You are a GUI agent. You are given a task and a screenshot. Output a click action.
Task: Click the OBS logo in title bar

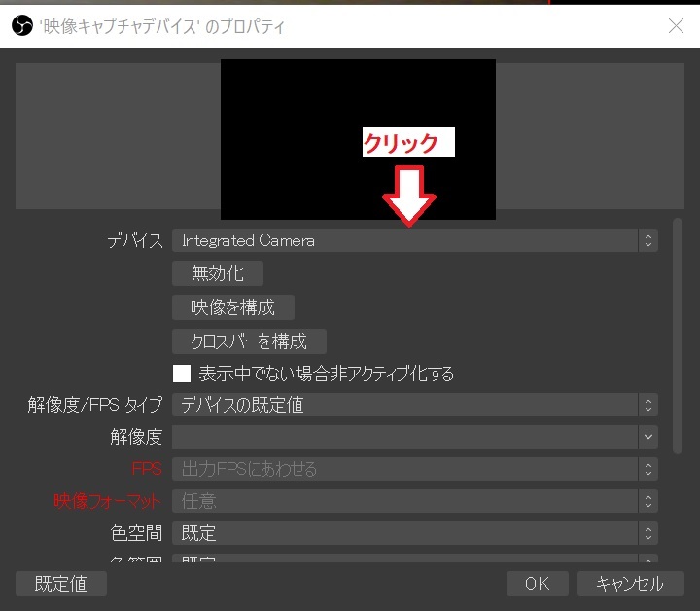coord(21,25)
